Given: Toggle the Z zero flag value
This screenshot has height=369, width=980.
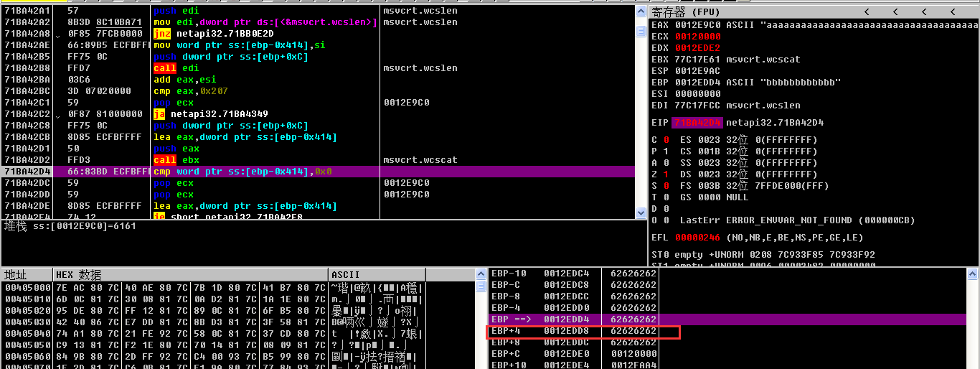Looking at the screenshot, I should pyautogui.click(x=666, y=174).
